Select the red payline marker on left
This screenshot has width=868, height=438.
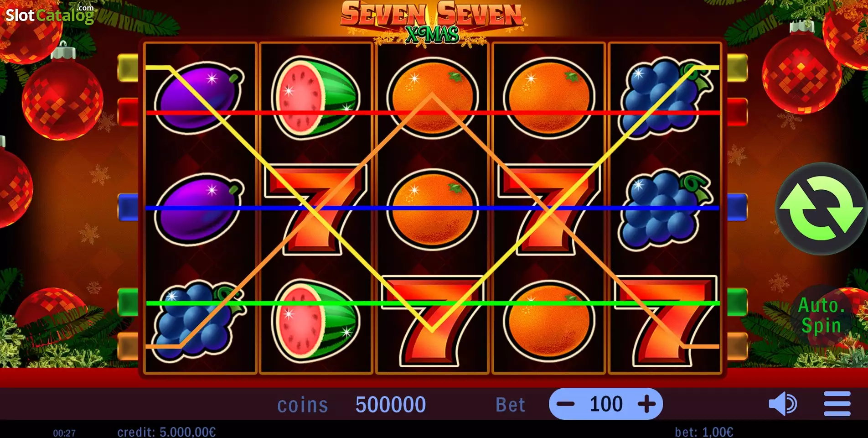(x=128, y=112)
